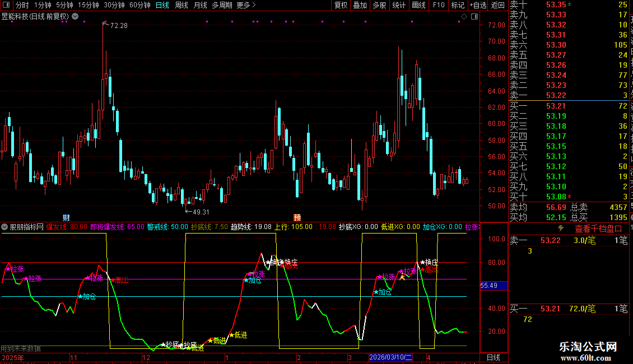Click the +自选 add to watchlist button

click(477, 5)
